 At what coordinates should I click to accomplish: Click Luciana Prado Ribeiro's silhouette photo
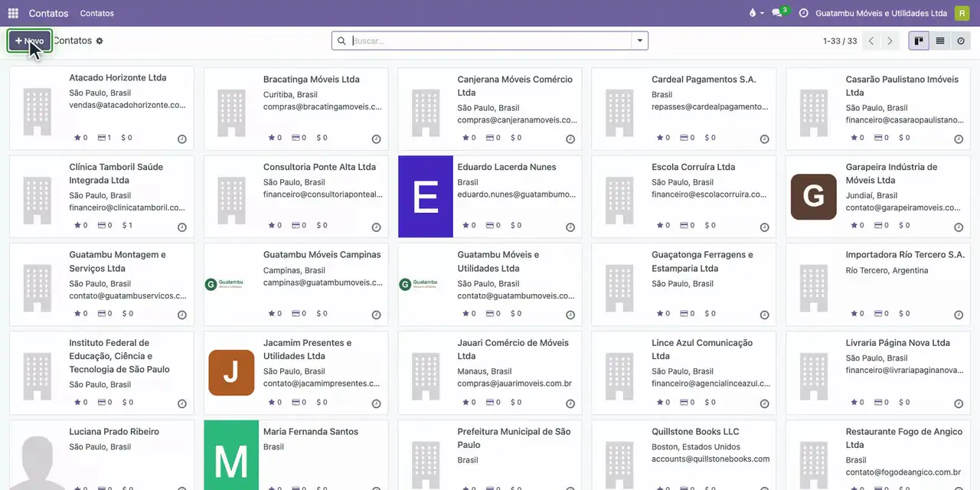pyautogui.click(x=37, y=462)
